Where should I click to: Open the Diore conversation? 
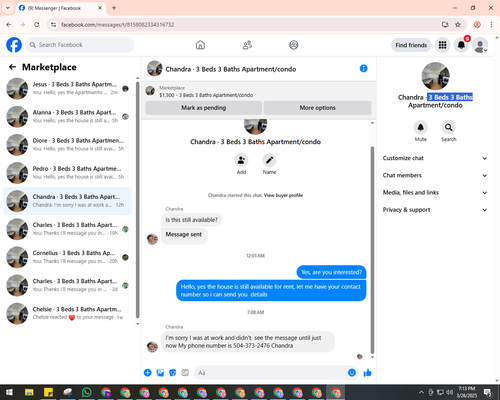(x=67, y=145)
